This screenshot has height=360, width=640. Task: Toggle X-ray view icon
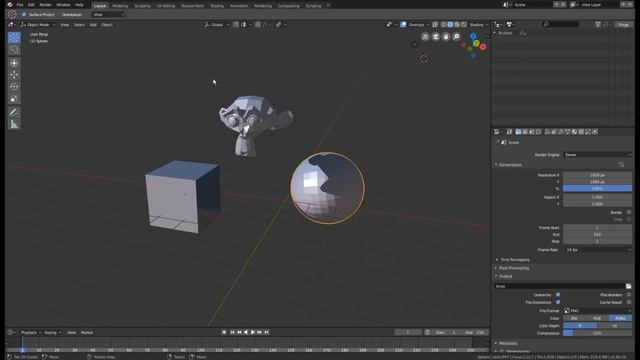(435, 25)
